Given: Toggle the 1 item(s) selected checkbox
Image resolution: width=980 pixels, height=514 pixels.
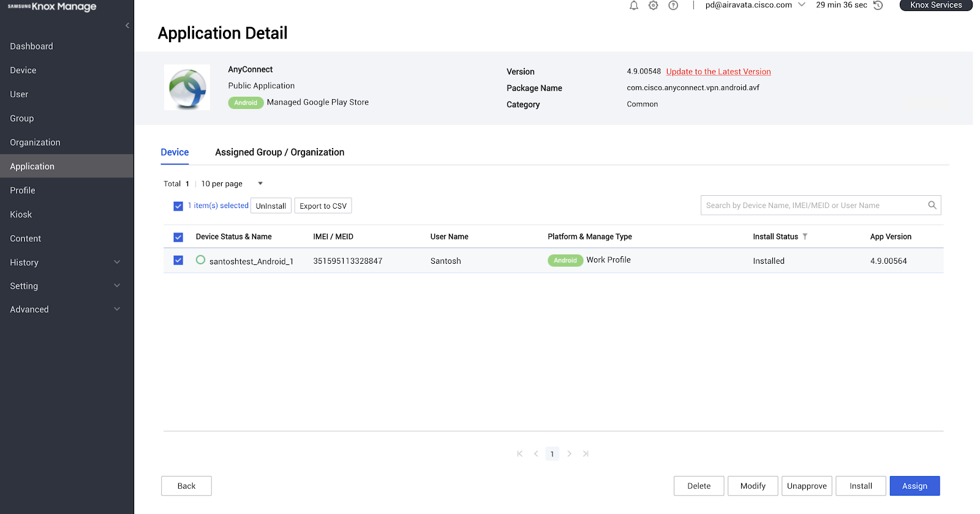Looking at the screenshot, I should point(178,206).
